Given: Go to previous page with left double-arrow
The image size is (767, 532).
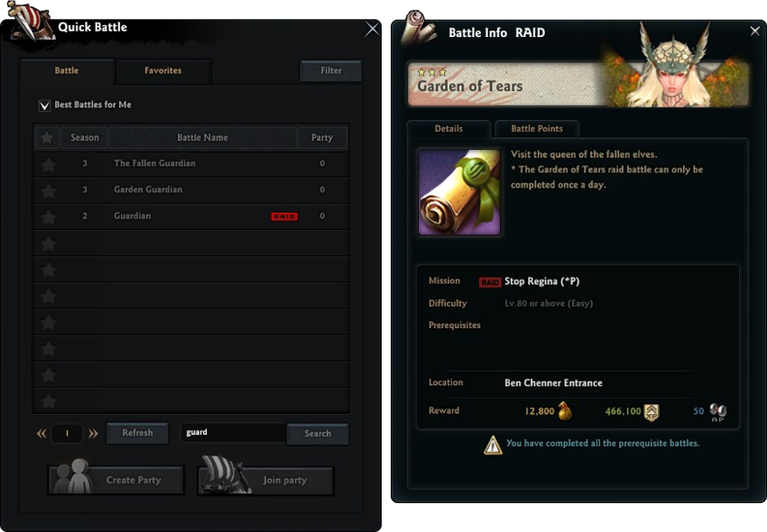Looking at the screenshot, I should (x=42, y=433).
